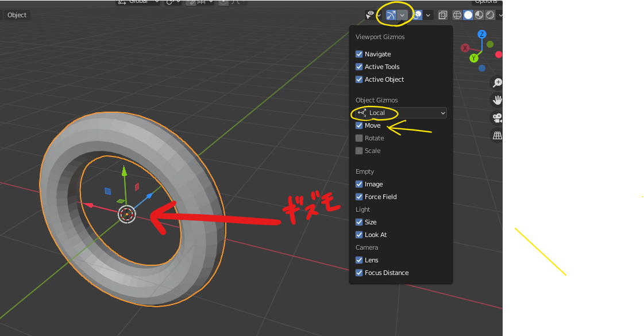Click the Empty section label

tap(365, 171)
